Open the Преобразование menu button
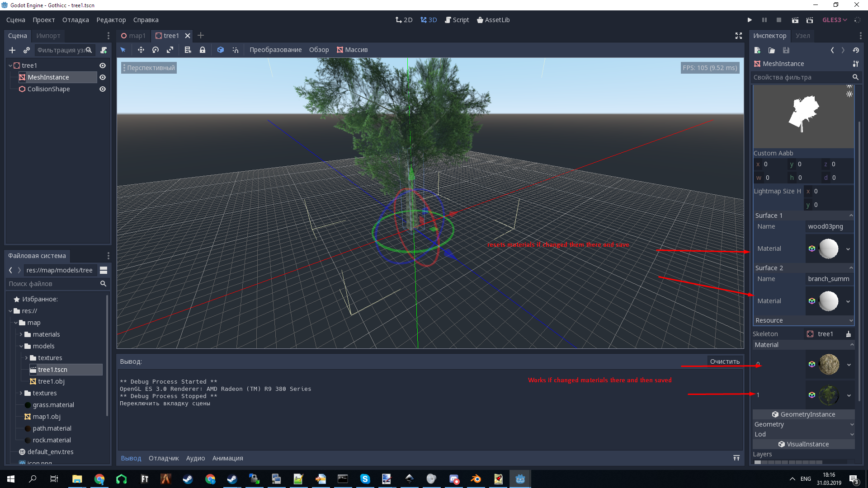Image resolution: width=868 pixels, height=488 pixels. point(275,50)
